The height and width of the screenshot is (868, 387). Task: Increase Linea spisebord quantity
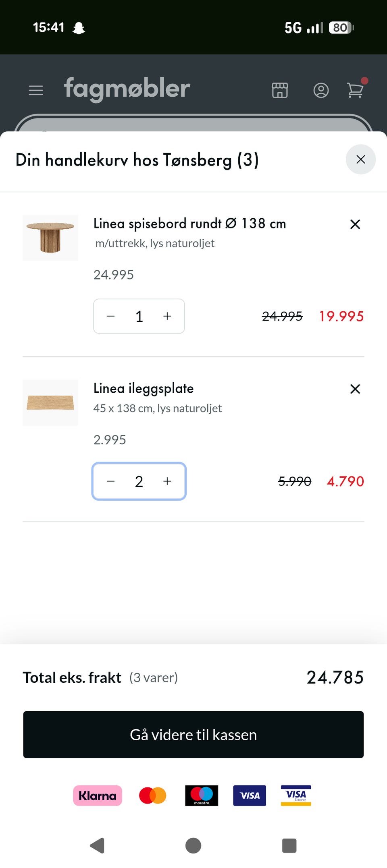(x=167, y=316)
